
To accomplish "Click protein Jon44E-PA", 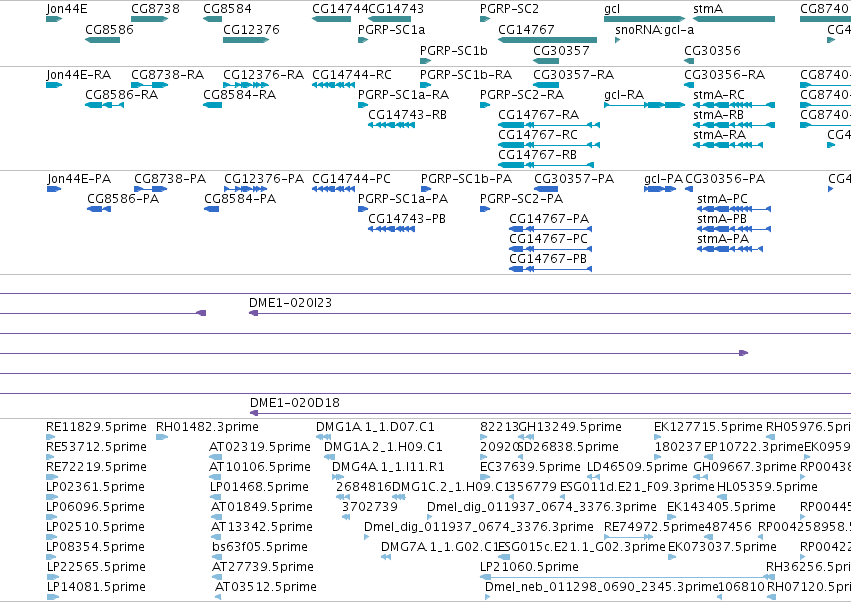I will pyautogui.click(x=79, y=179).
